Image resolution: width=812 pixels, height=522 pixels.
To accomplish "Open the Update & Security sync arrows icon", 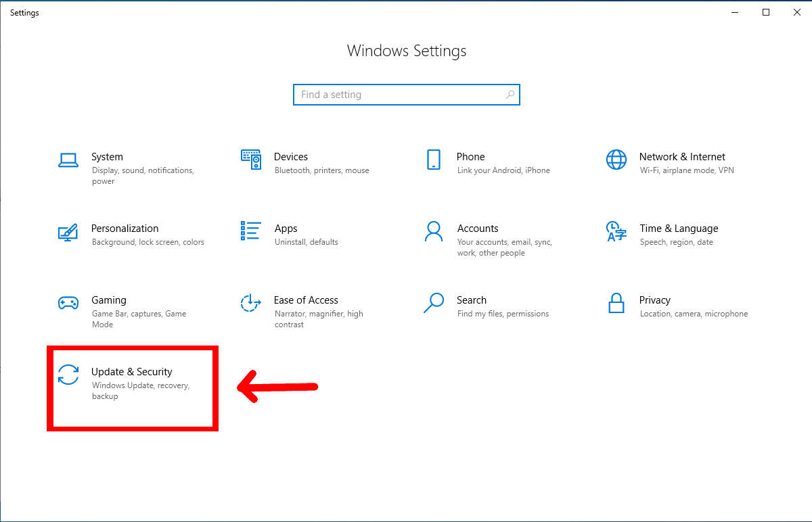I will (68, 375).
